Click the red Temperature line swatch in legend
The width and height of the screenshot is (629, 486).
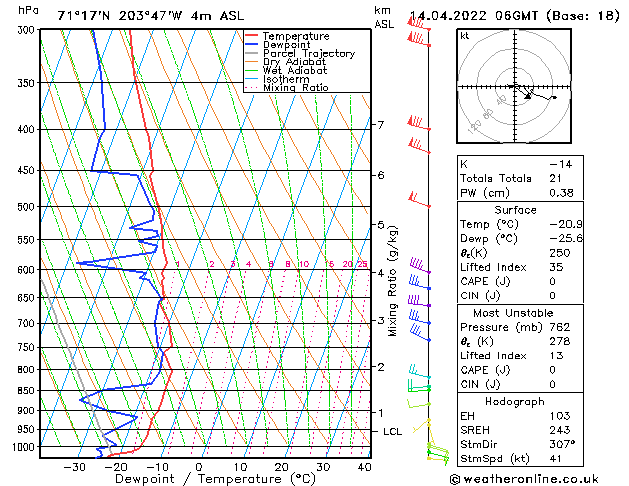[252, 36]
